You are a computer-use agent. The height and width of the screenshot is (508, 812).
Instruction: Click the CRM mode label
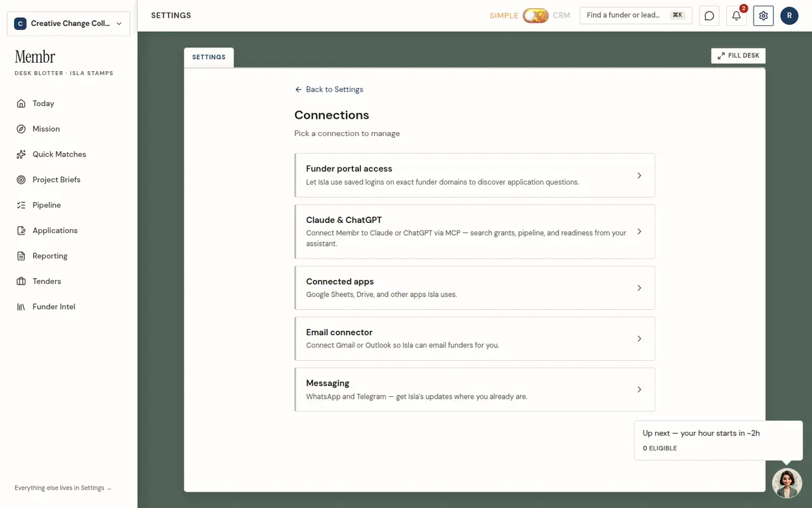(561, 16)
